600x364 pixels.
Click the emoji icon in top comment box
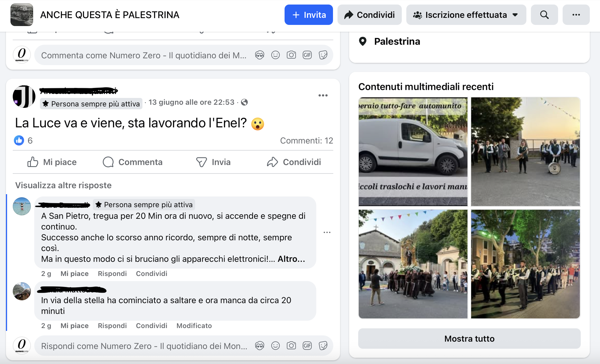tap(276, 55)
